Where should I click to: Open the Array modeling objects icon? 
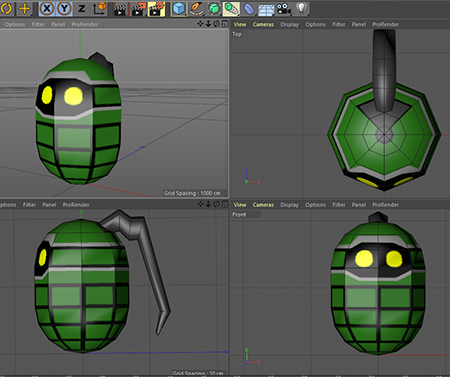(x=231, y=9)
